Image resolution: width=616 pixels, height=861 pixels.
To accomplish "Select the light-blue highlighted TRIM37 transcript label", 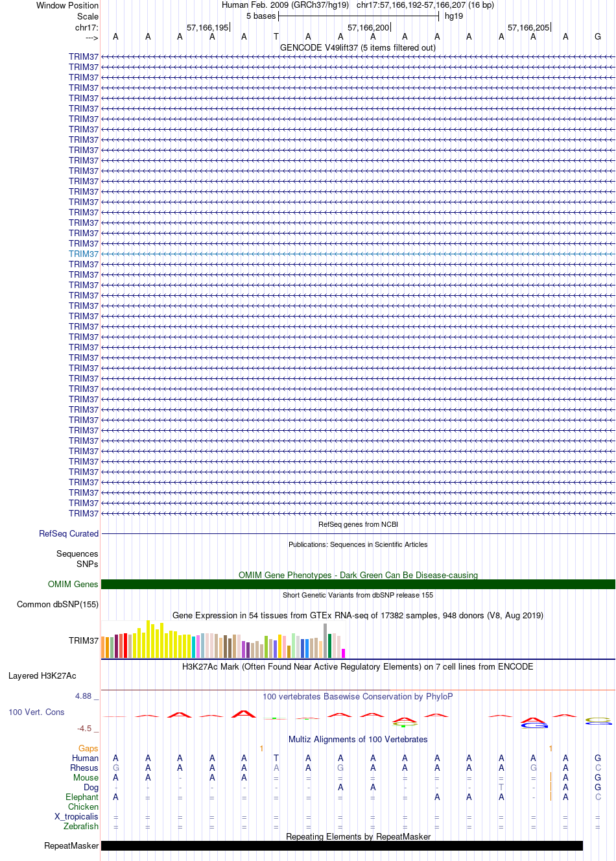I will tap(84, 254).
